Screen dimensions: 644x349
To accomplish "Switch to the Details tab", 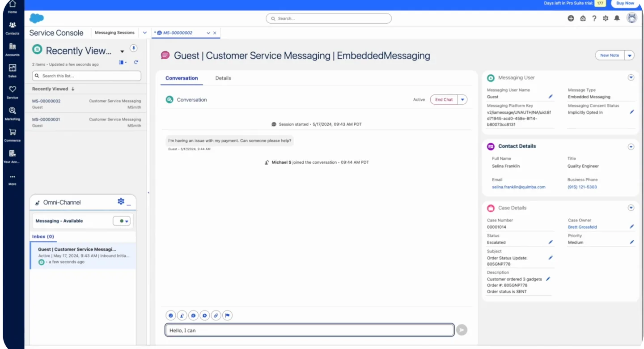I will click(x=223, y=78).
